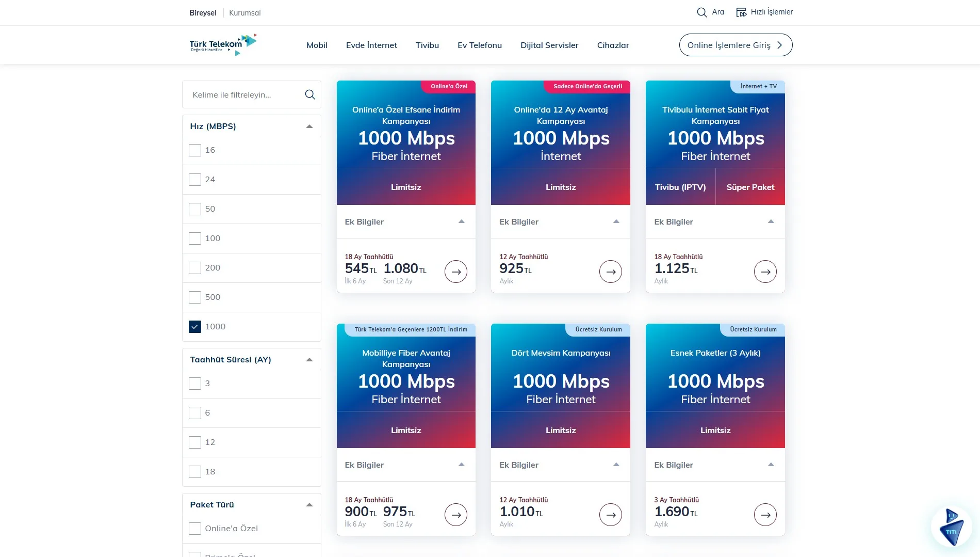Click the Süper Paket label on Tivibulu card

pos(750,187)
